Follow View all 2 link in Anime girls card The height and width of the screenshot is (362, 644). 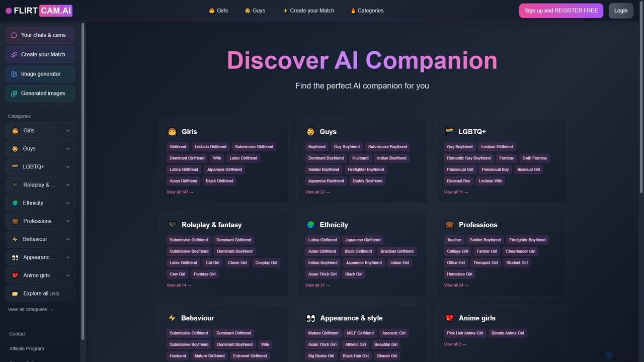pyautogui.click(x=455, y=344)
